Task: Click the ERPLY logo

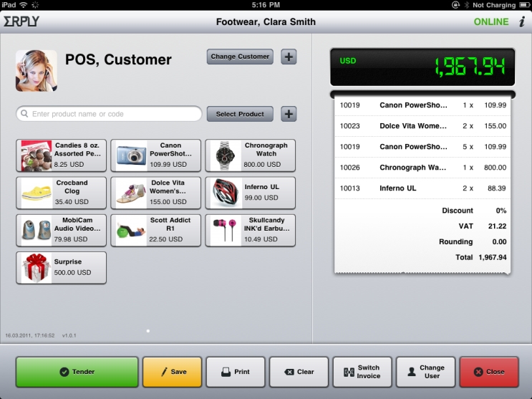Action: (21, 21)
